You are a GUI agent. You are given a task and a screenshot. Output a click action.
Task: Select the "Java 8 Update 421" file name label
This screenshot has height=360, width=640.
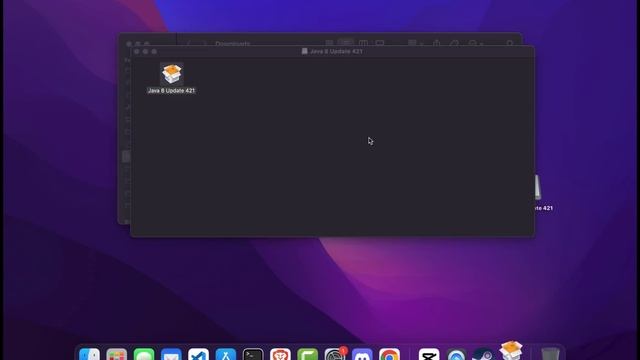(x=171, y=91)
